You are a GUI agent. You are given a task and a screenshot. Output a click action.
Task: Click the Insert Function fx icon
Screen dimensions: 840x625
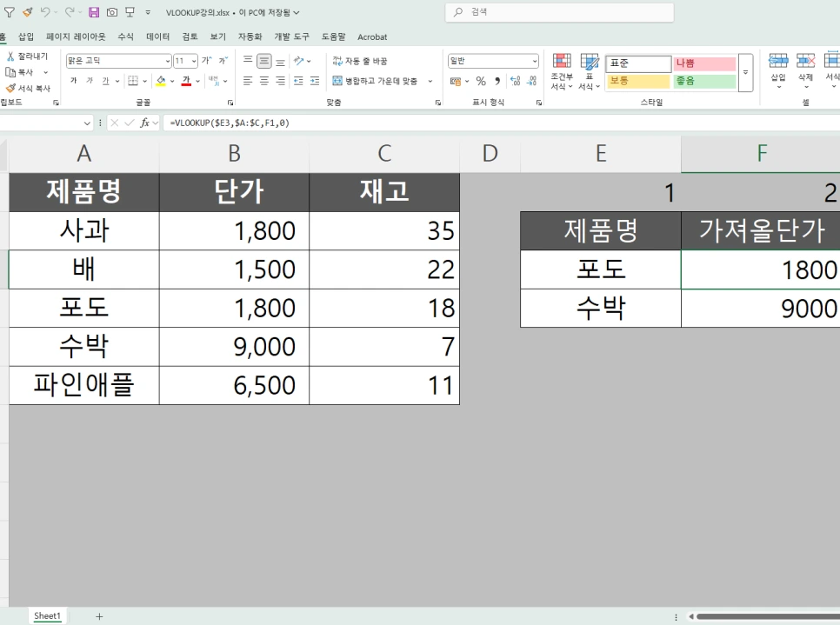coord(144,123)
